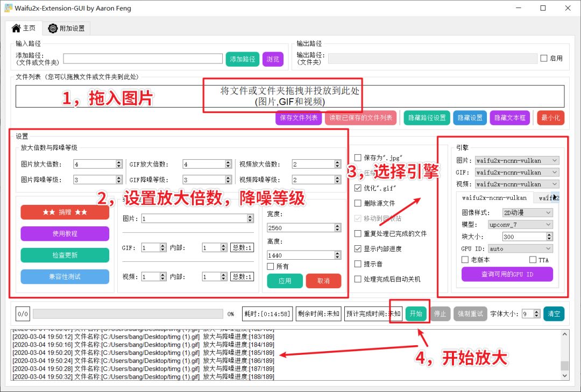Viewport: 581px width, 392px height.
Task: Open the 附加设置 additional settings tab
Action: [66, 28]
